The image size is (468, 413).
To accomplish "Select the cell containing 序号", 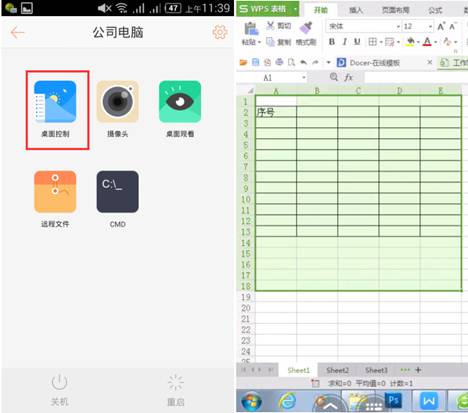I will point(276,112).
